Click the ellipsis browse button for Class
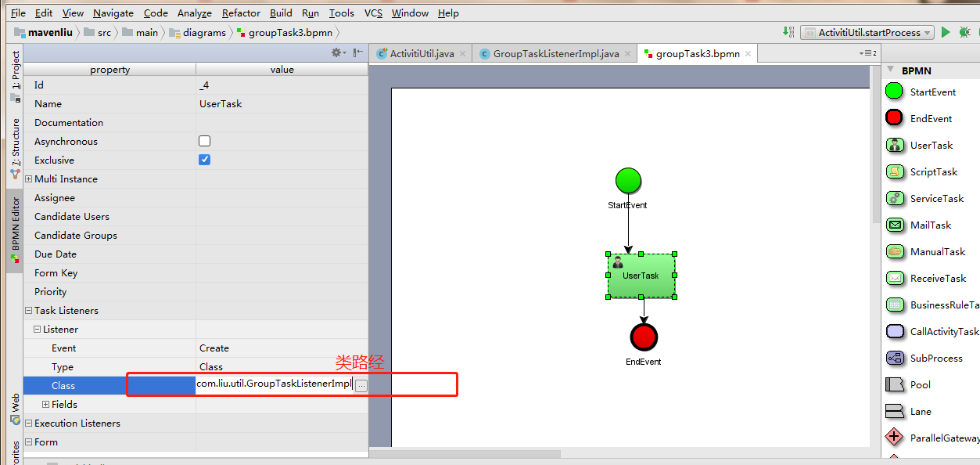Screen dimensions: 980x465 click(361, 386)
